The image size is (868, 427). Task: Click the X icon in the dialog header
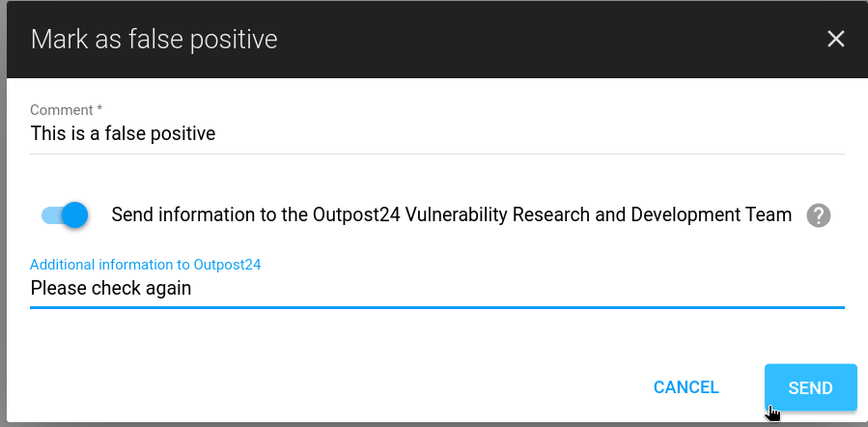(836, 39)
